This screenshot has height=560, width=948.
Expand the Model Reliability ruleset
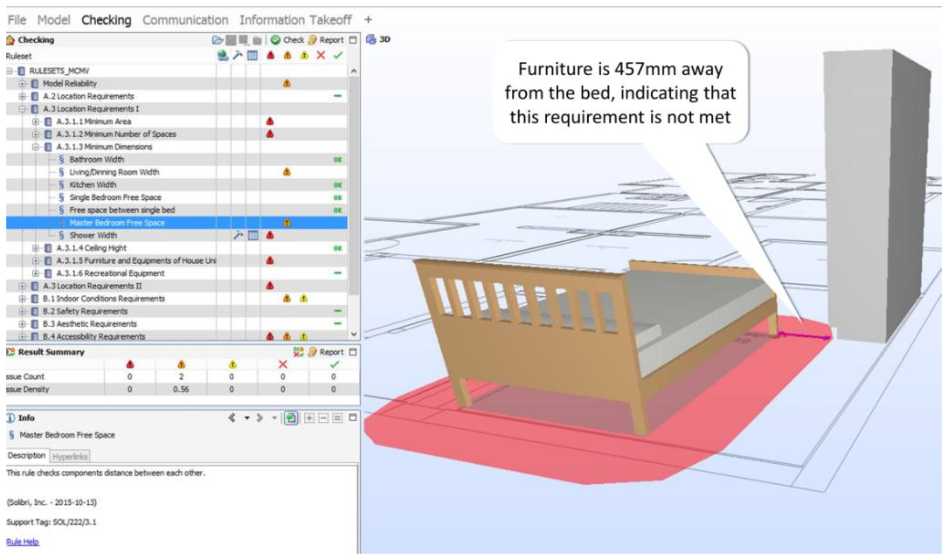pos(23,84)
